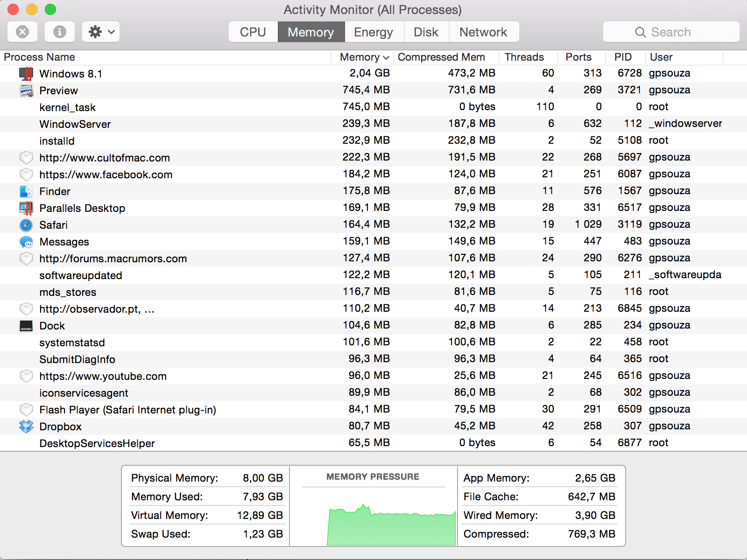The width and height of the screenshot is (747, 560).
Task: Click the Finder icon in the list
Action: 26,191
